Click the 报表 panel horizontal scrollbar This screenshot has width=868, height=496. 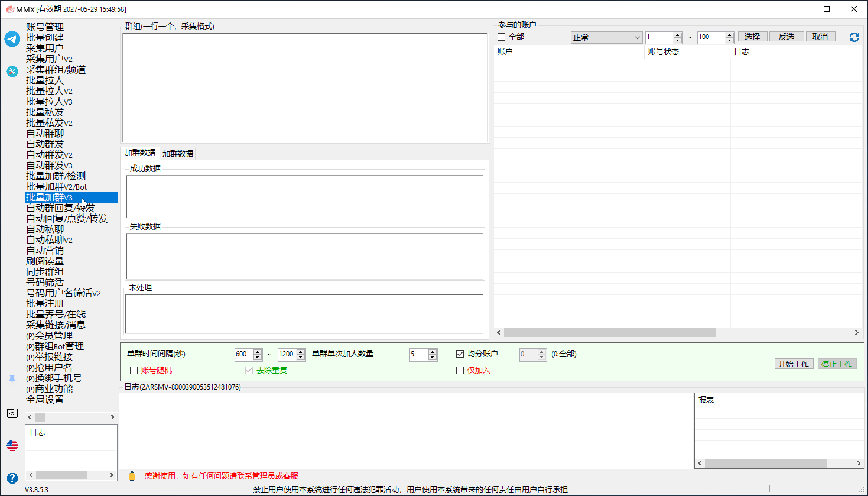click(766, 463)
